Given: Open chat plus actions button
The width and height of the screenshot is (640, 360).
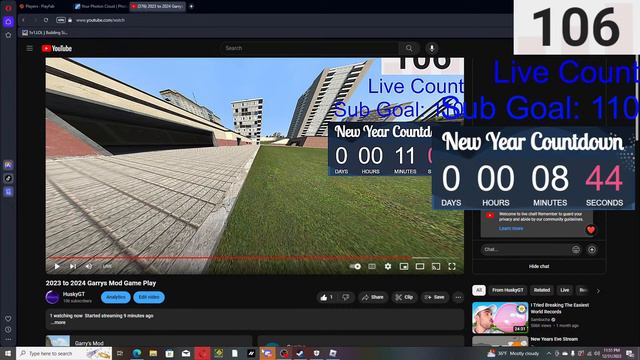Looking at the screenshot, I should (592, 249).
